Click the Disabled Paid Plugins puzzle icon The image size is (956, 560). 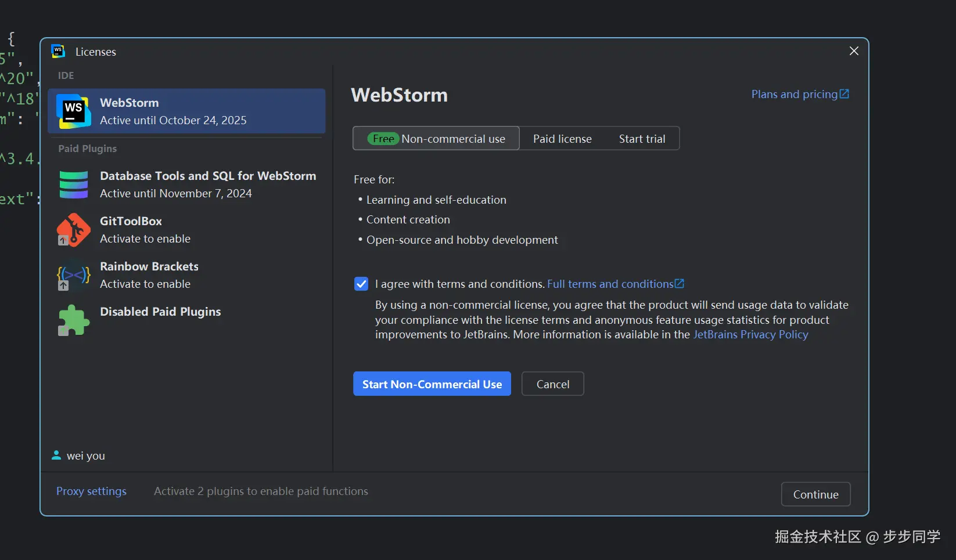tap(74, 320)
